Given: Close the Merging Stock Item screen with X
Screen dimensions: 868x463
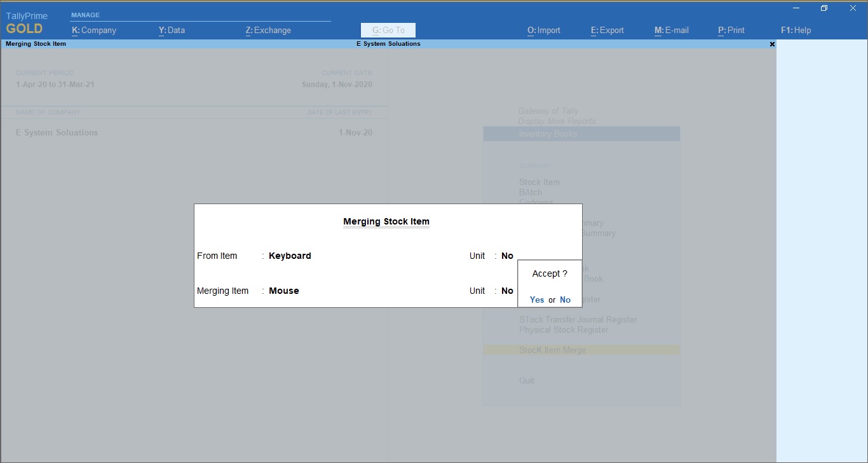Looking at the screenshot, I should tap(772, 45).
